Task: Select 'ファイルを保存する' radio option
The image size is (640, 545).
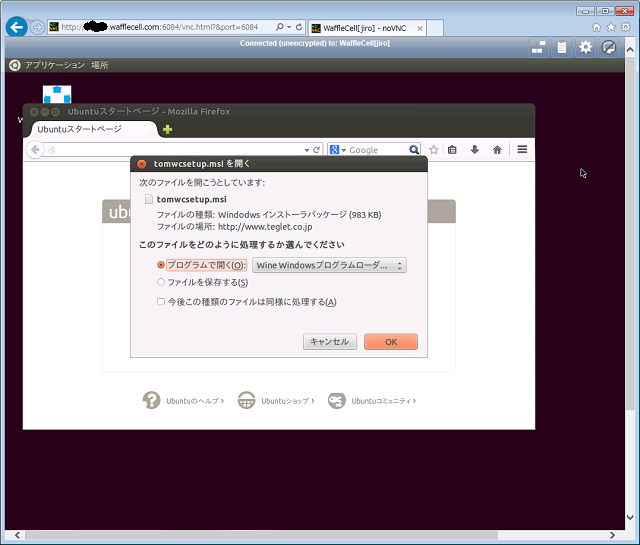Action: pyautogui.click(x=161, y=282)
